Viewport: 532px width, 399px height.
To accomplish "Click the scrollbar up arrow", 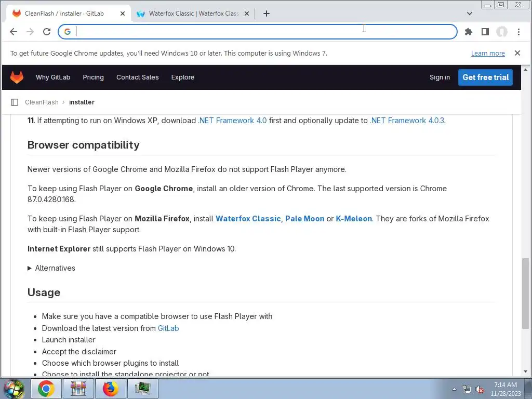I will tap(526, 70).
